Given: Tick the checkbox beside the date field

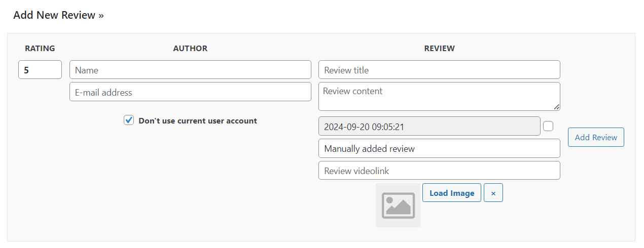Looking at the screenshot, I should (548, 126).
